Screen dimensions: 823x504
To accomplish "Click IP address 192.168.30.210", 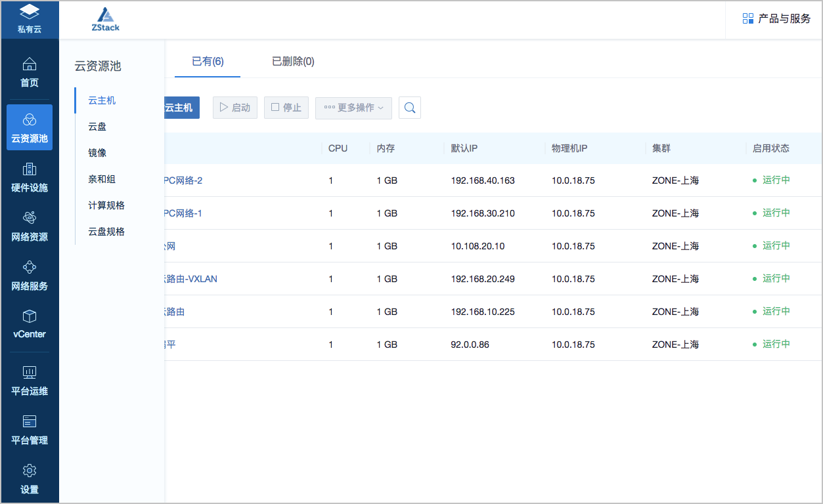I will pos(483,213).
